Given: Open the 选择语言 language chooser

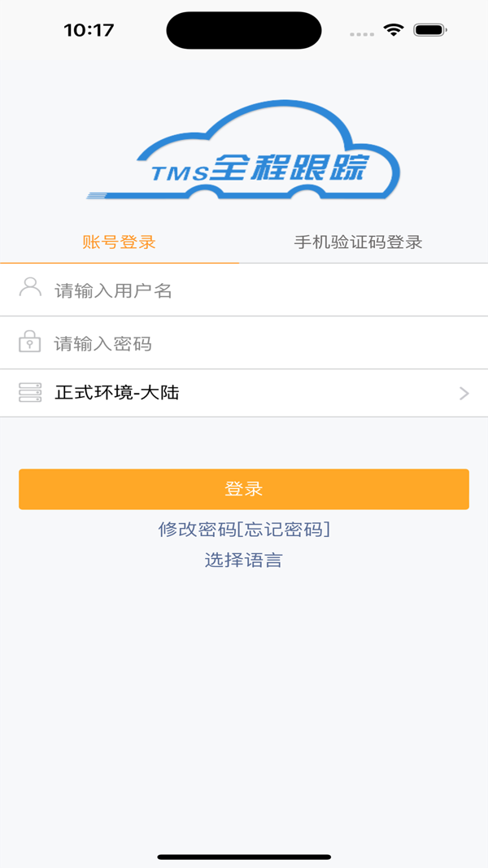Looking at the screenshot, I should pos(243,560).
